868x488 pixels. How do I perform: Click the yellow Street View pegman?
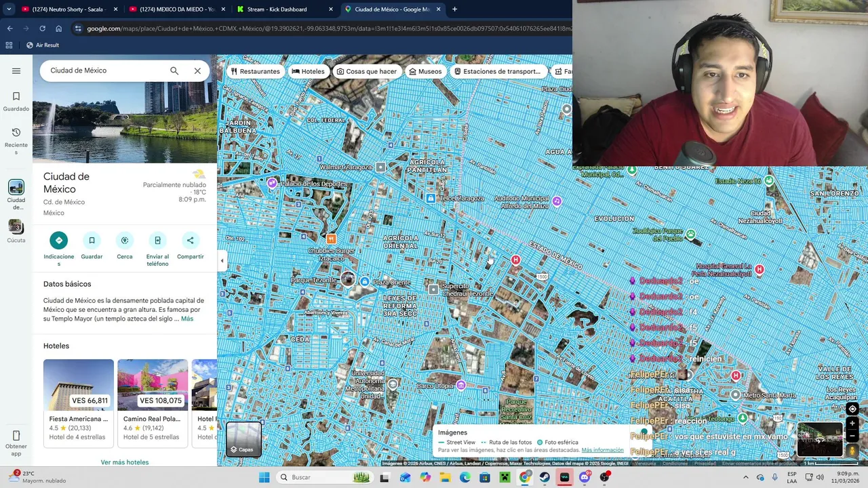[852, 451]
